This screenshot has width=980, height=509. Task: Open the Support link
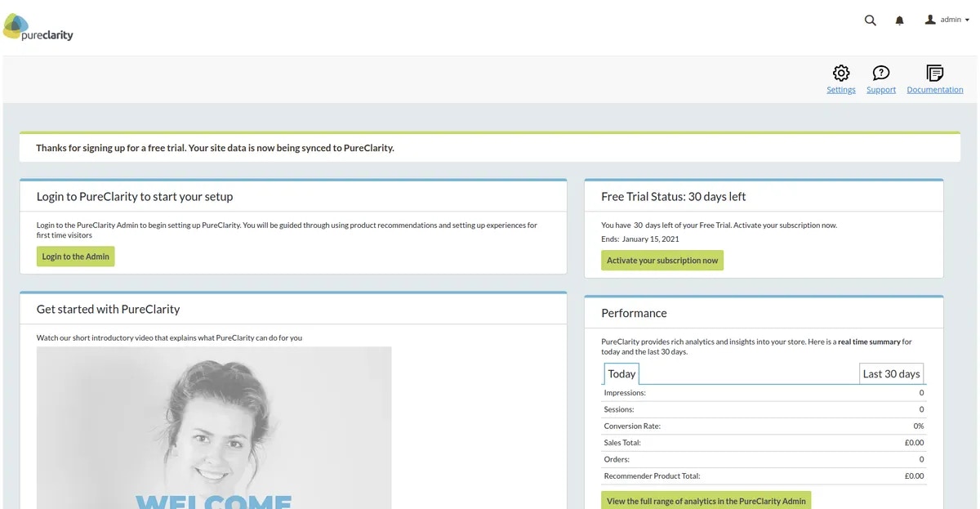pos(881,90)
